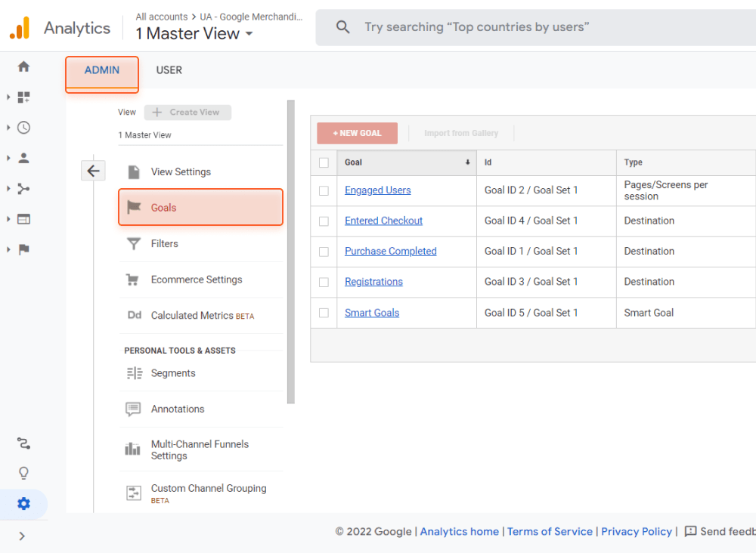Open Discover lightbulb icon in sidebar
This screenshot has width=756, height=553.
[x=23, y=473]
